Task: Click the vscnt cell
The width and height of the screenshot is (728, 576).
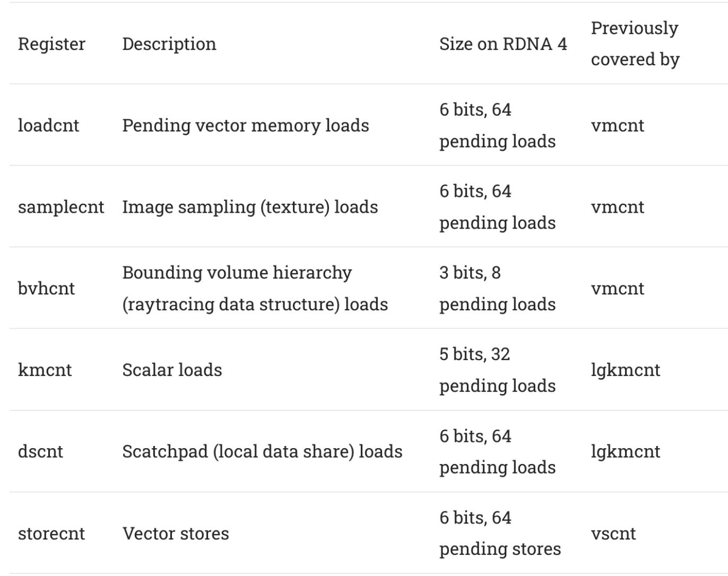Action: pyautogui.click(x=613, y=534)
